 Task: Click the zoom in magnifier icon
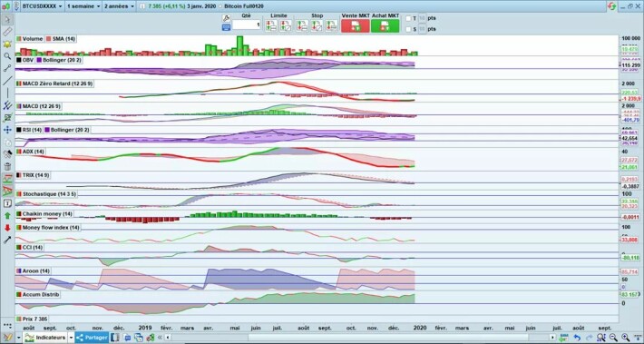(625, 338)
